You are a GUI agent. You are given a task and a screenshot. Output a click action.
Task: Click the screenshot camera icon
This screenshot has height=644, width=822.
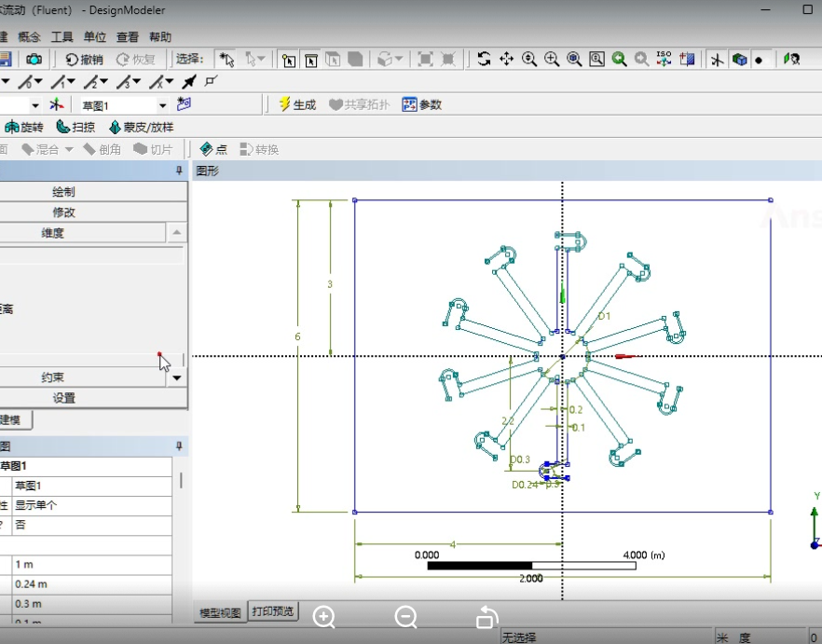34,59
